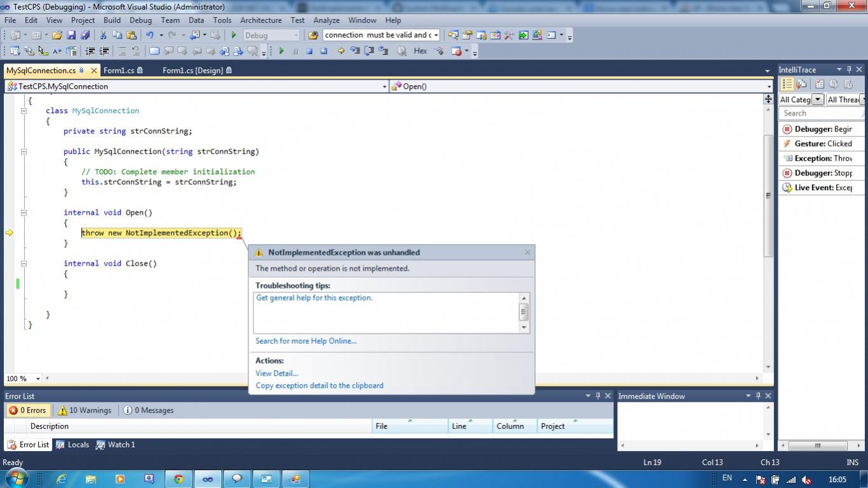Toggle 10 Warnings filter
This screenshot has width=868, height=488.
pyautogui.click(x=85, y=410)
